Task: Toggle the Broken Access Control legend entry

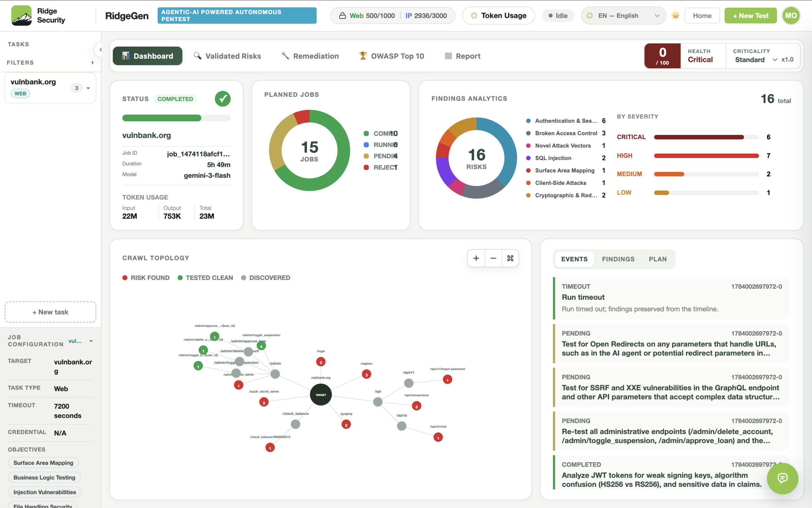Action: [x=566, y=133]
